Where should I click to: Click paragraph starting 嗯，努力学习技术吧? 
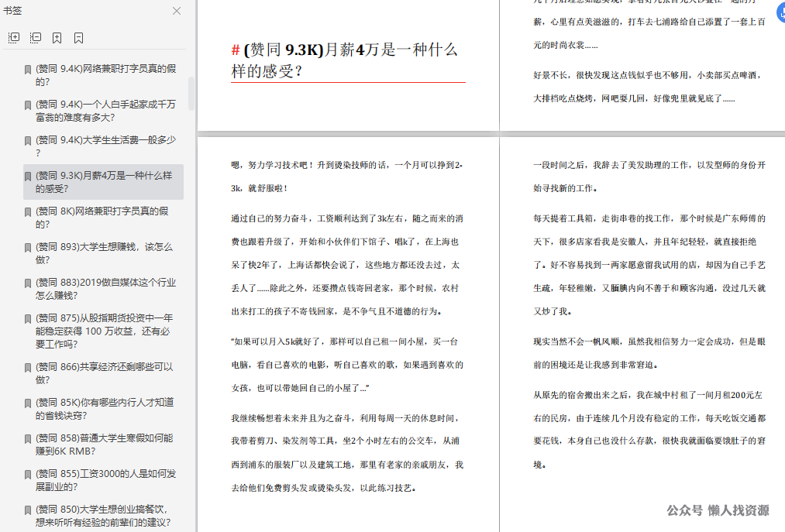[x=346, y=176]
